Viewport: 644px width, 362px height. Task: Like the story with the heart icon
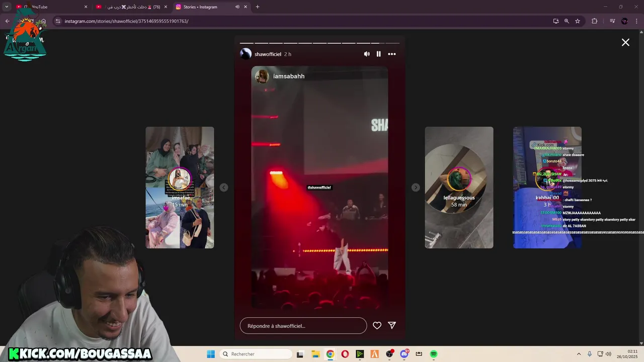377,325
